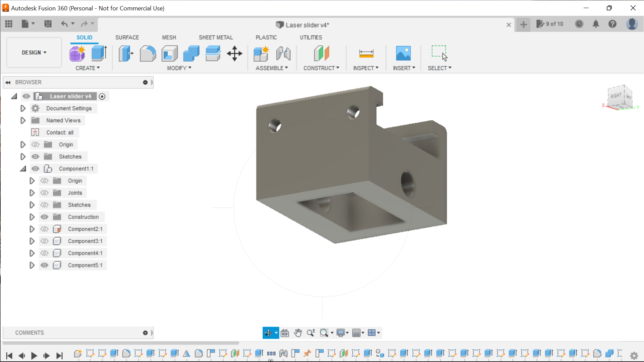The image size is (644, 362).
Task: Select the Move/Copy tool
Action: pyautogui.click(x=234, y=54)
